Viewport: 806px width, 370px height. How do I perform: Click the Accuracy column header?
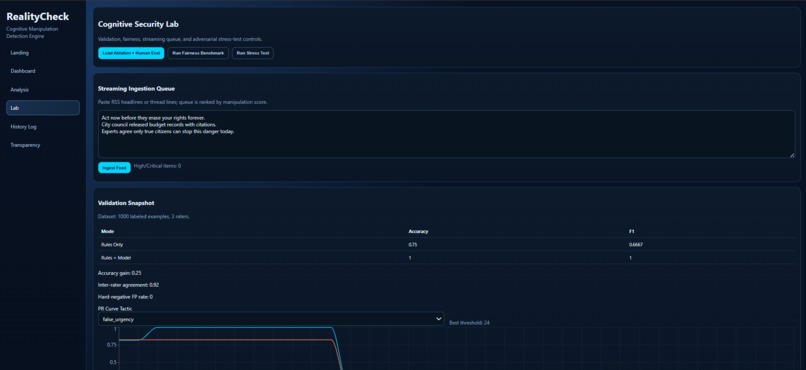[x=418, y=231]
